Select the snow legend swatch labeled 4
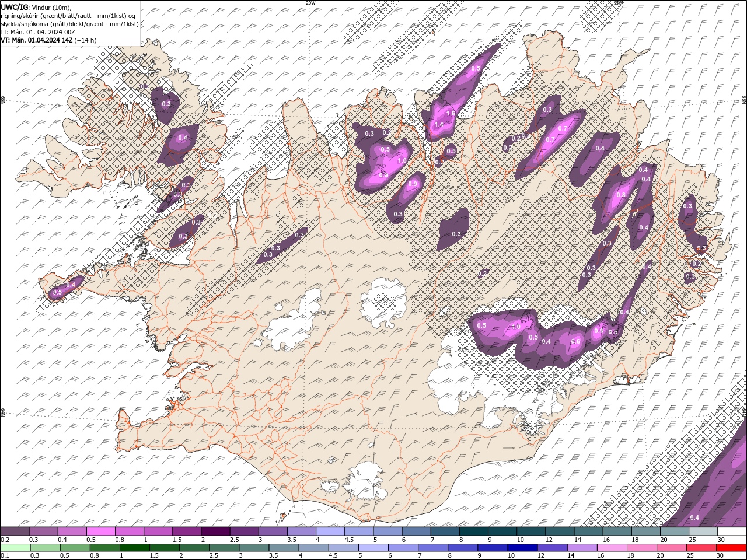 coord(330,531)
